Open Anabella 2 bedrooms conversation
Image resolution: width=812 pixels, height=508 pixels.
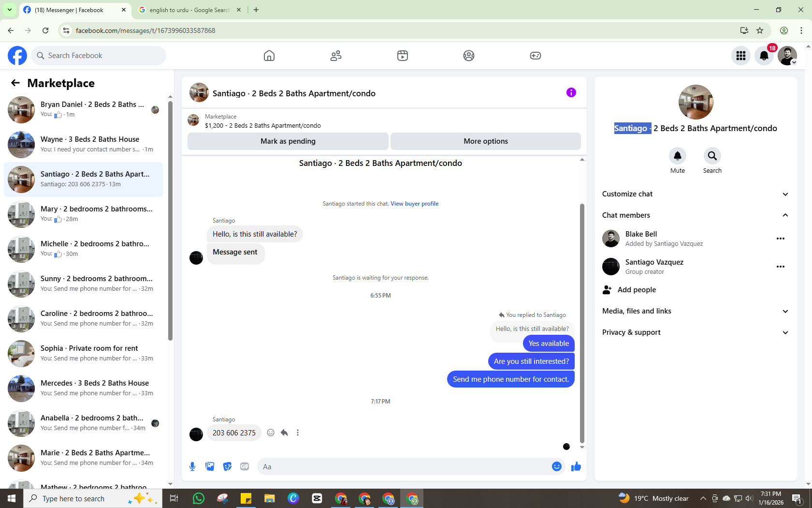point(84,423)
